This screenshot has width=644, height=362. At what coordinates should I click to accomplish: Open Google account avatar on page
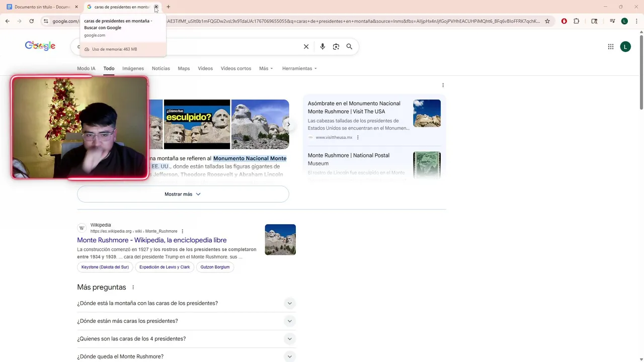[625, 47]
